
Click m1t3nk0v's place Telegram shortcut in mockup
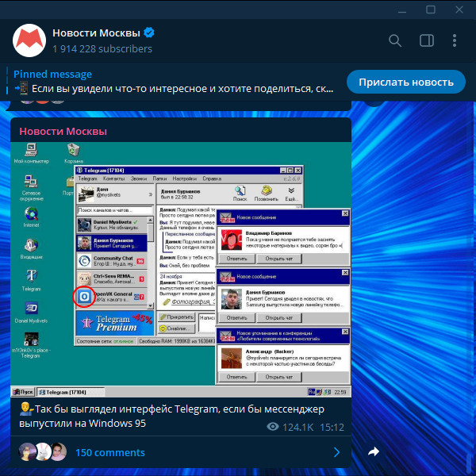[x=31, y=345]
